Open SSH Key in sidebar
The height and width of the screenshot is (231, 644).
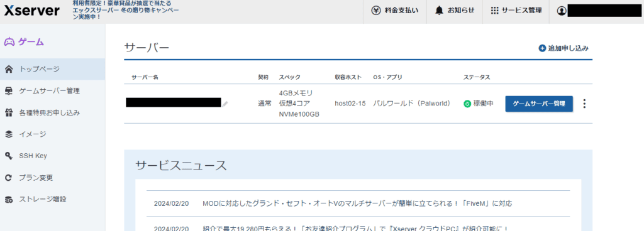[x=52, y=156]
